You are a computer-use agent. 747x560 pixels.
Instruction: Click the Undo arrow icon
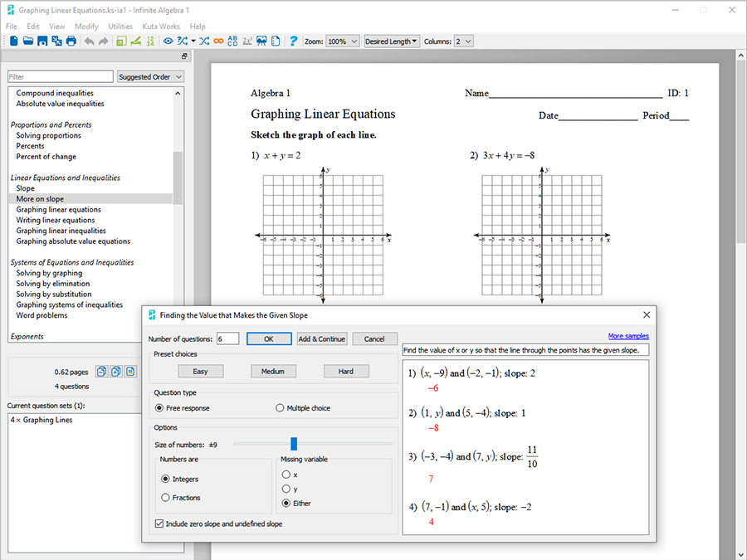89,41
